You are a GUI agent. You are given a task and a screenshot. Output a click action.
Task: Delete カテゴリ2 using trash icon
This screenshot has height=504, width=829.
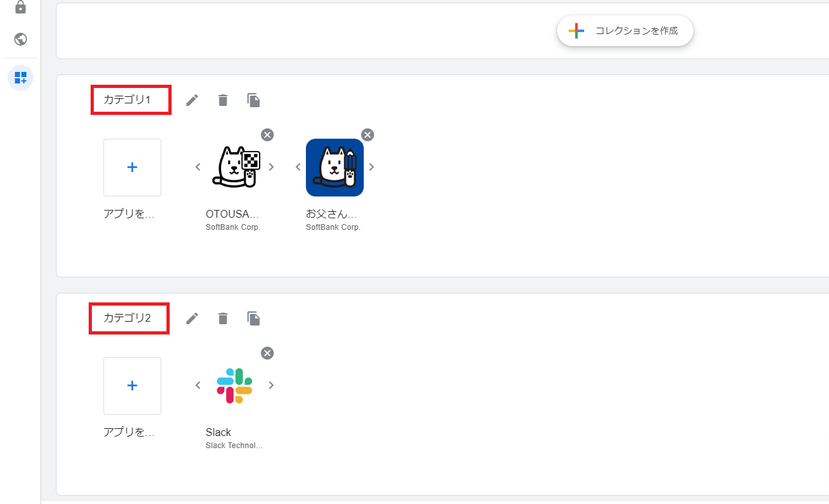coord(223,318)
